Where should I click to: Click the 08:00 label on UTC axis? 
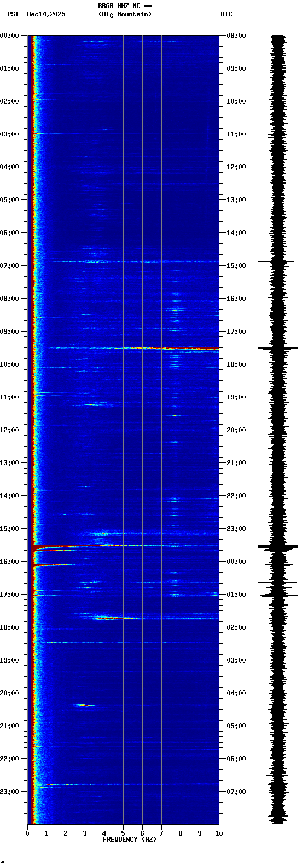tap(236, 36)
